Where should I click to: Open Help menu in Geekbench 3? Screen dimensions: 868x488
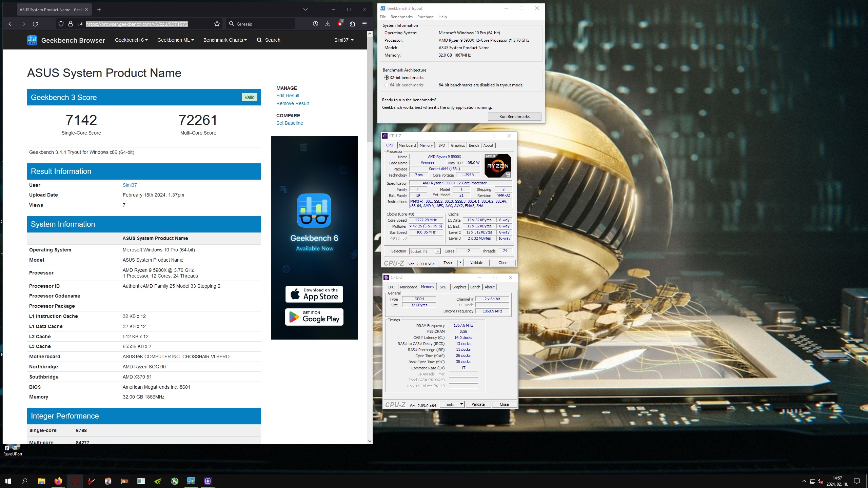coord(442,17)
